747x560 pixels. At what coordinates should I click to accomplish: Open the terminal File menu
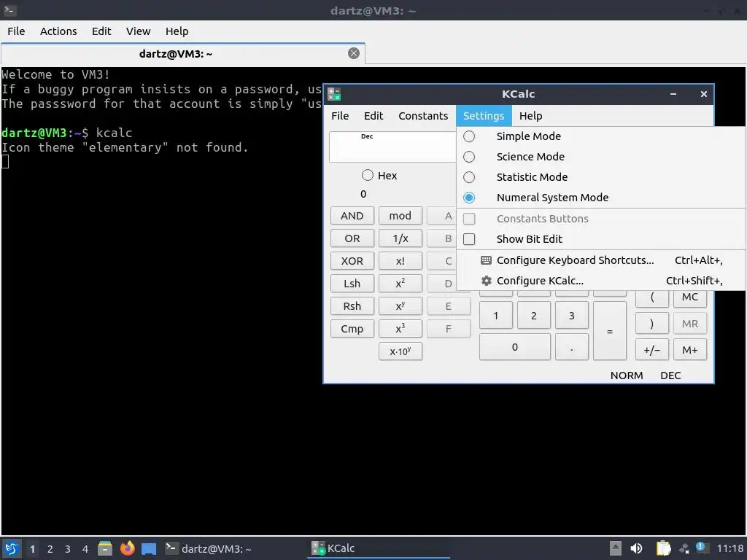[x=16, y=31]
